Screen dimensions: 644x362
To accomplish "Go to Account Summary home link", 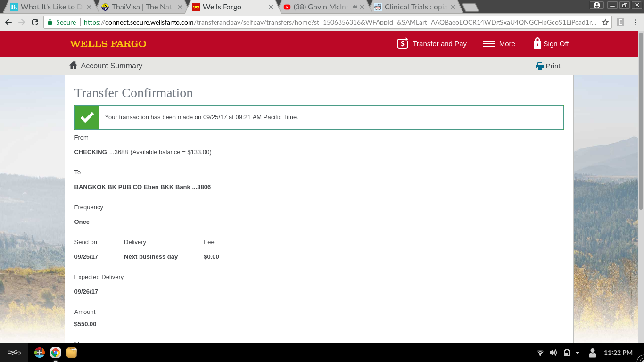I will point(106,66).
